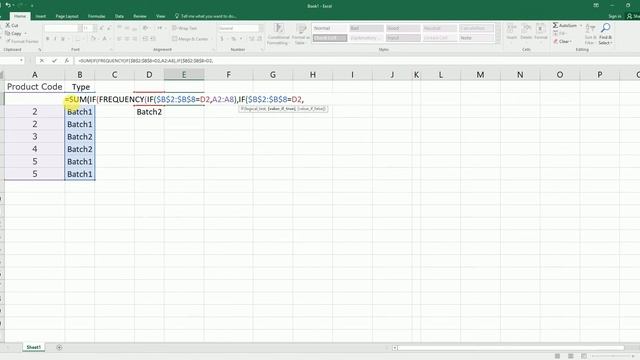Open Number format dialog launcher
Image resolution: width=640 pixels, height=360 pixels.
[262, 50]
